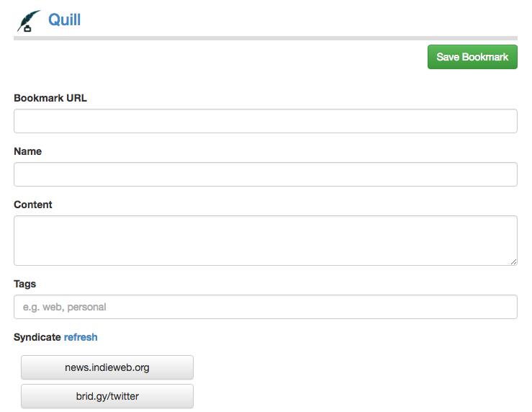532x412 pixels.
Task: Click the 'e.g. web, personal' placeholder text
Action: pos(64,307)
